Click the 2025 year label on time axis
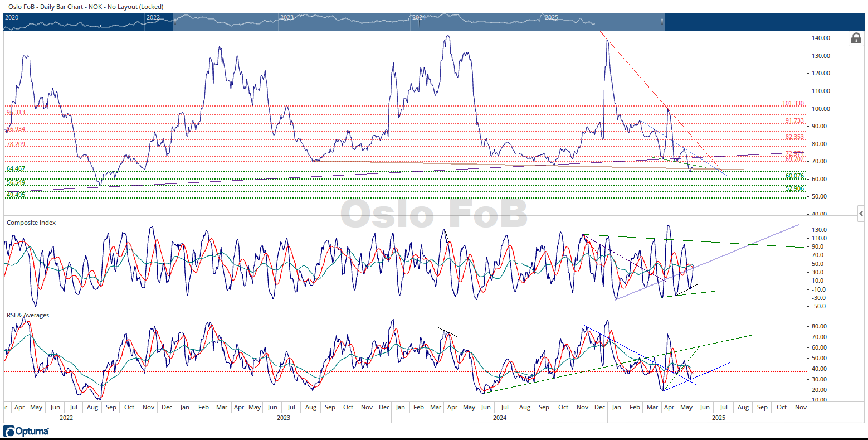This screenshot has height=440, width=868. pyautogui.click(x=719, y=418)
